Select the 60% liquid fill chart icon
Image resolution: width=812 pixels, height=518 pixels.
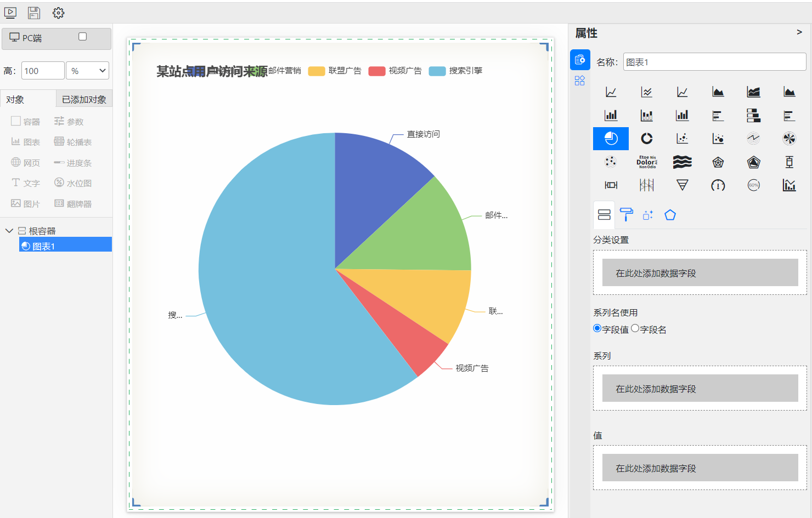click(754, 185)
